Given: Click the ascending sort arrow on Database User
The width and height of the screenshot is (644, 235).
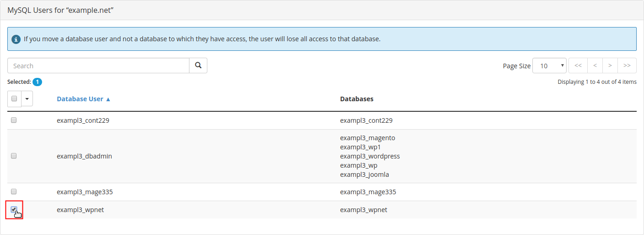Looking at the screenshot, I should click(108, 99).
